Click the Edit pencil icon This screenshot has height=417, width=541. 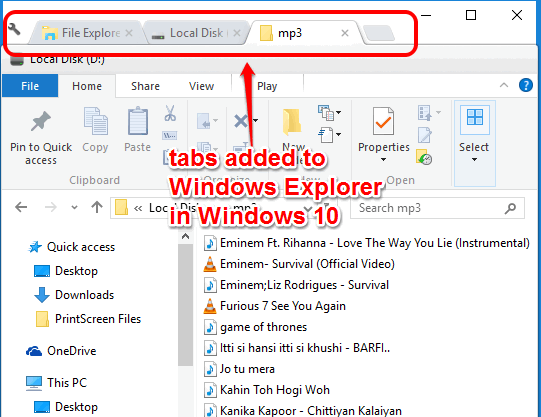pyautogui.click(x=425, y=135)
